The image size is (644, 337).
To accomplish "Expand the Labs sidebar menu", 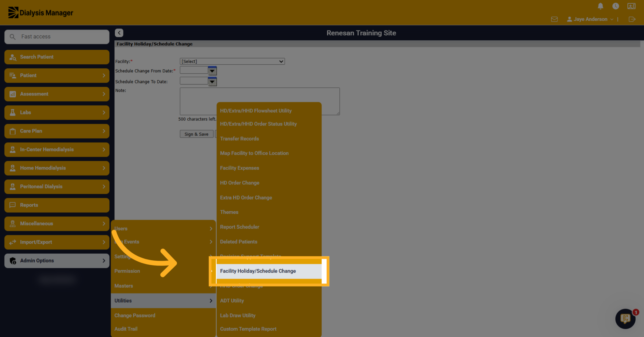I will coord(57,112).
